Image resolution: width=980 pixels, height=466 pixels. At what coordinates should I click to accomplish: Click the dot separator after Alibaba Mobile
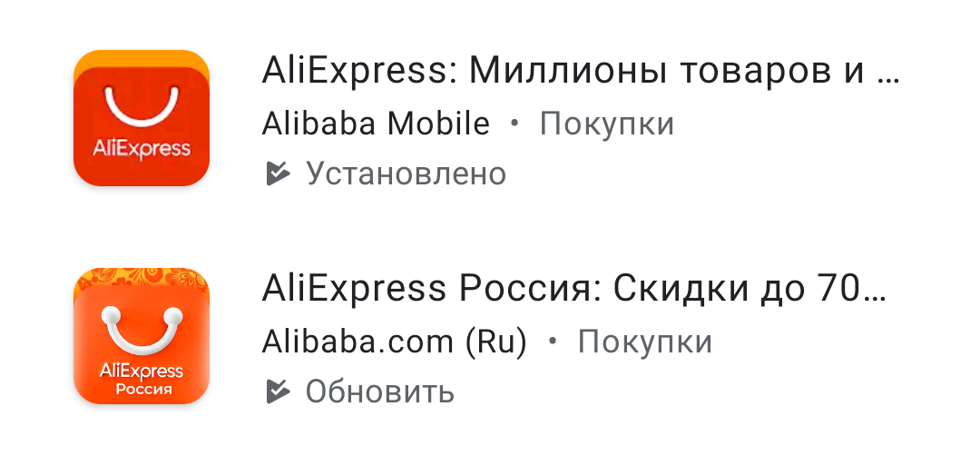click(514, 124)
